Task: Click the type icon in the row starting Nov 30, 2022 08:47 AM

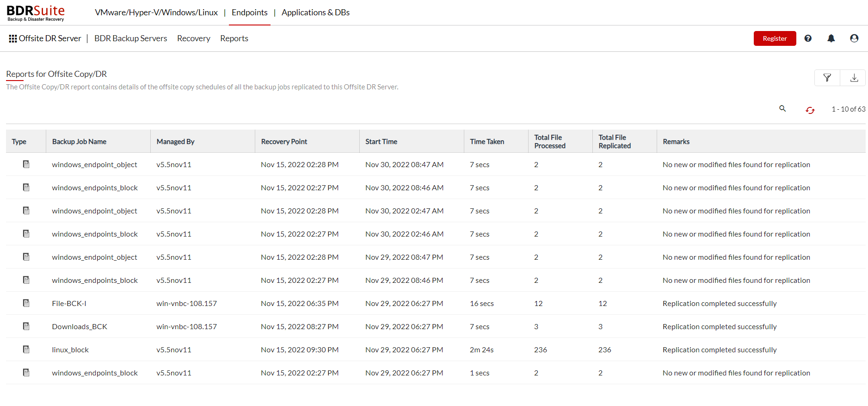Action: click(26, 164)
